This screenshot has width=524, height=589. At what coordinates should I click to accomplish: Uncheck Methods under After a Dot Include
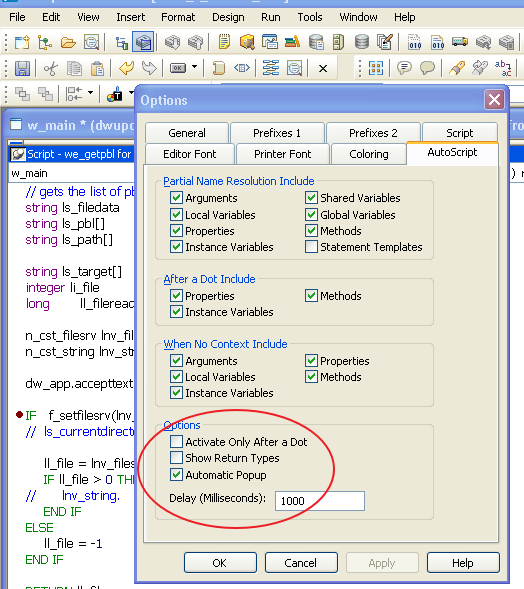311,296
